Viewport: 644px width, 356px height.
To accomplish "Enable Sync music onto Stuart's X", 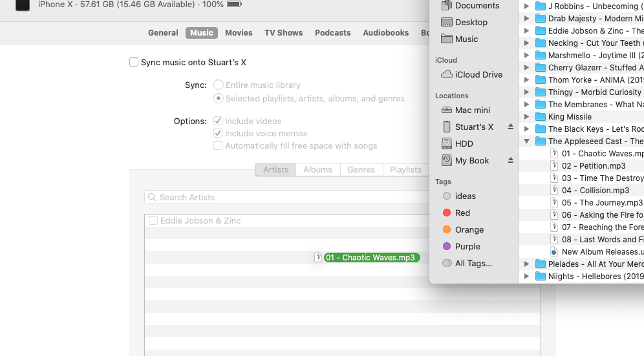I will 133,62.
